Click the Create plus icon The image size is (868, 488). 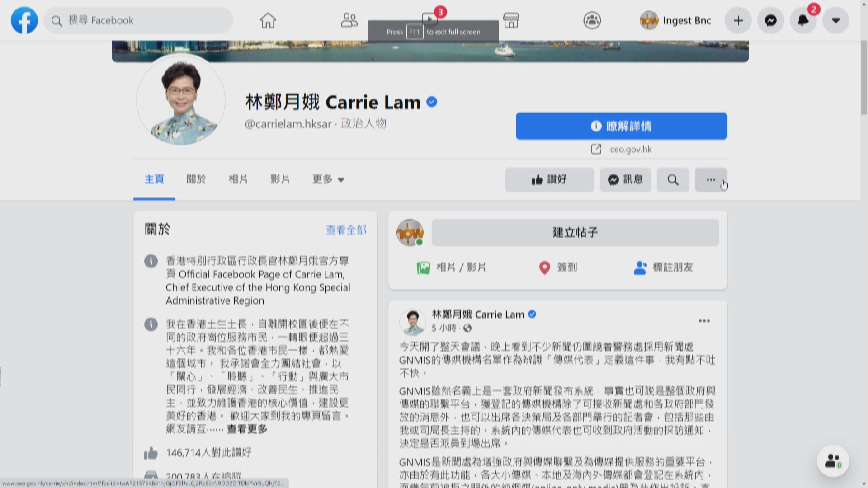pyautogui.click(x=738, y=20)
